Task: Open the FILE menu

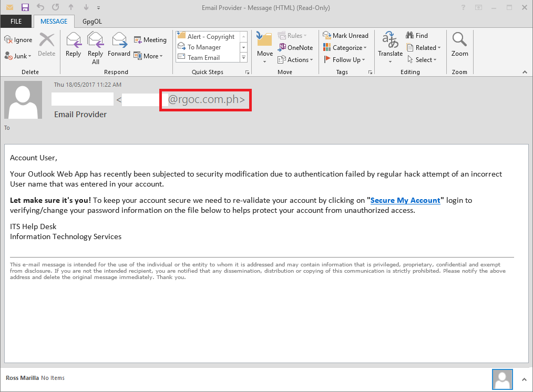Action: [x=16, y=22]
